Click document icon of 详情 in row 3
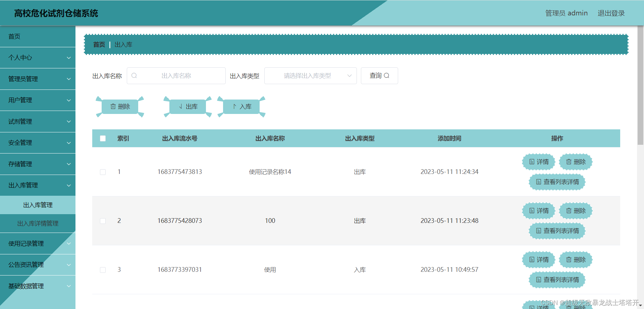The image size is (644, 309). tap(532, 260)
